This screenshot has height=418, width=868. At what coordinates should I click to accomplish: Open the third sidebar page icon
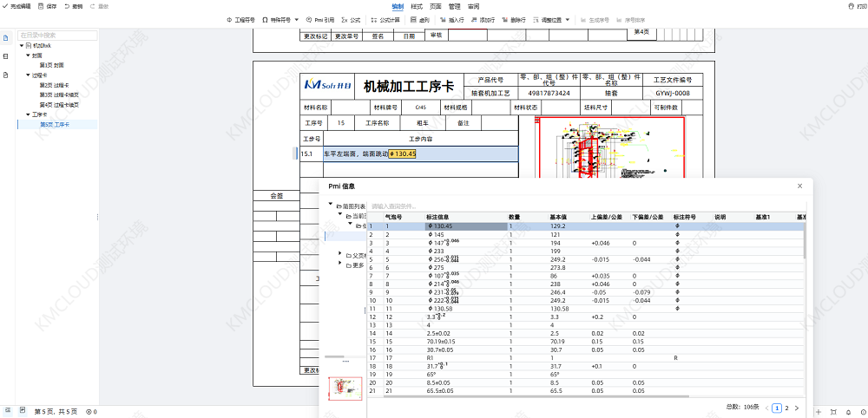pos(5,75)
